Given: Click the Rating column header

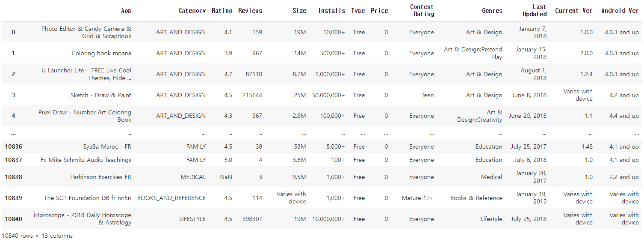Looking at the screenshot, I should click(222, 11).
